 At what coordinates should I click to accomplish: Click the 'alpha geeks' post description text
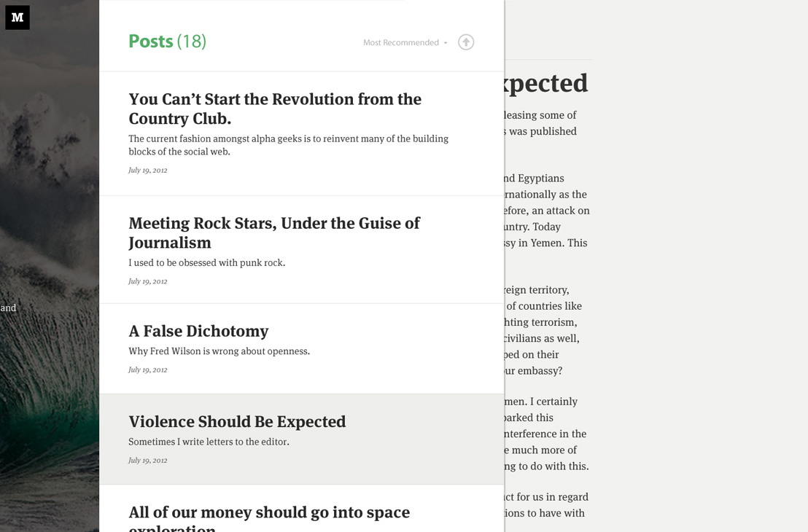(x=289, y=145)
